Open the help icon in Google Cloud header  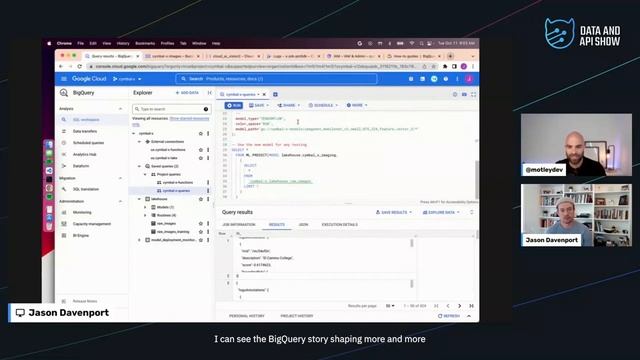pyautogui.click(x=446, y=79)
